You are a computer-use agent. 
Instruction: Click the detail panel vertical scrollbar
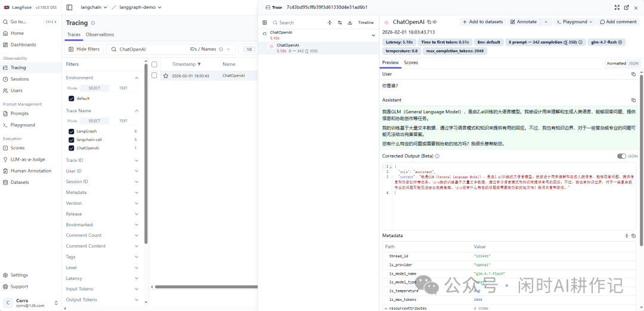tap(641, 149)
